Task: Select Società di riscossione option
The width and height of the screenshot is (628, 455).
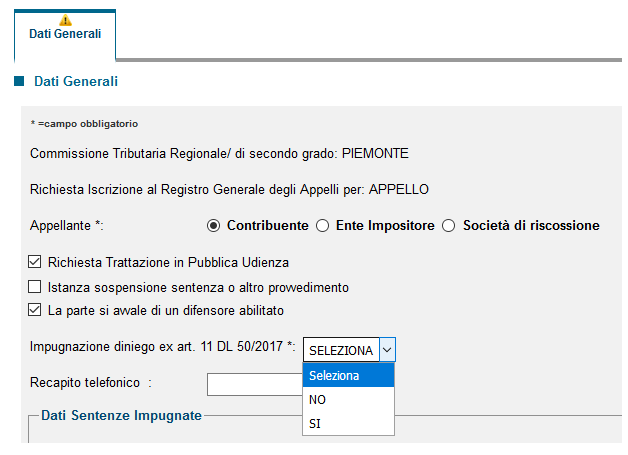Action: [449, 226]
